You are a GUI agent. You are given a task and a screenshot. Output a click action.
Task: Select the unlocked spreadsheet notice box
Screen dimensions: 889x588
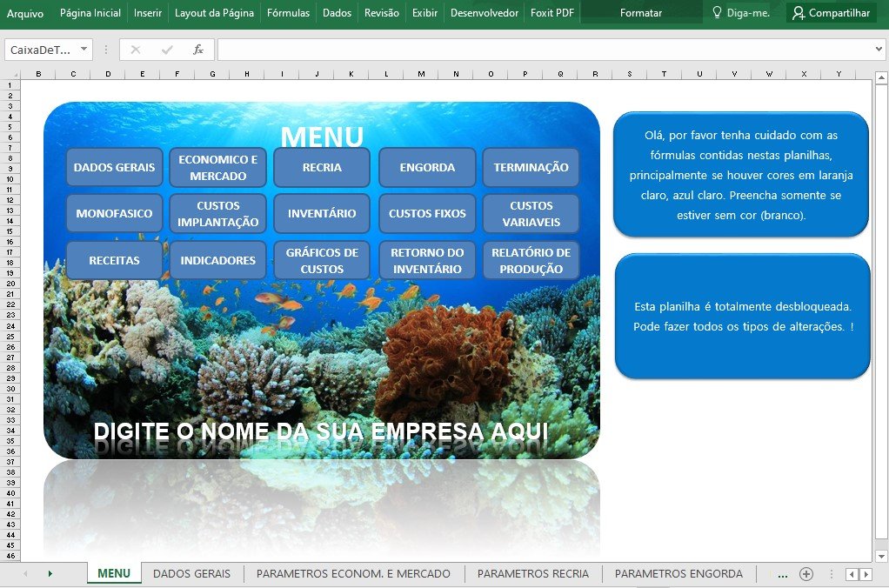pyautogui.click(x=742, y=316)
